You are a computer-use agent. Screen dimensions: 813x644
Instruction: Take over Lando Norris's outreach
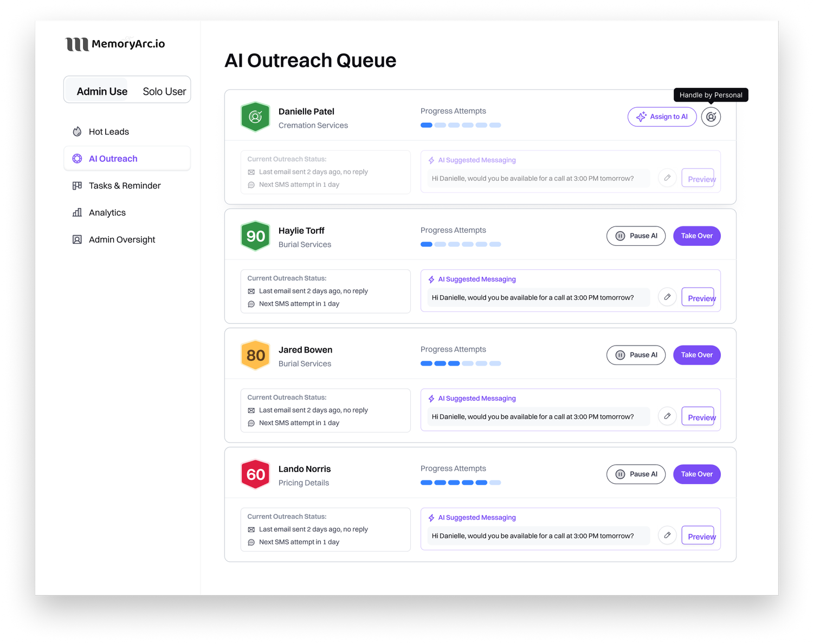coord(697,474)
